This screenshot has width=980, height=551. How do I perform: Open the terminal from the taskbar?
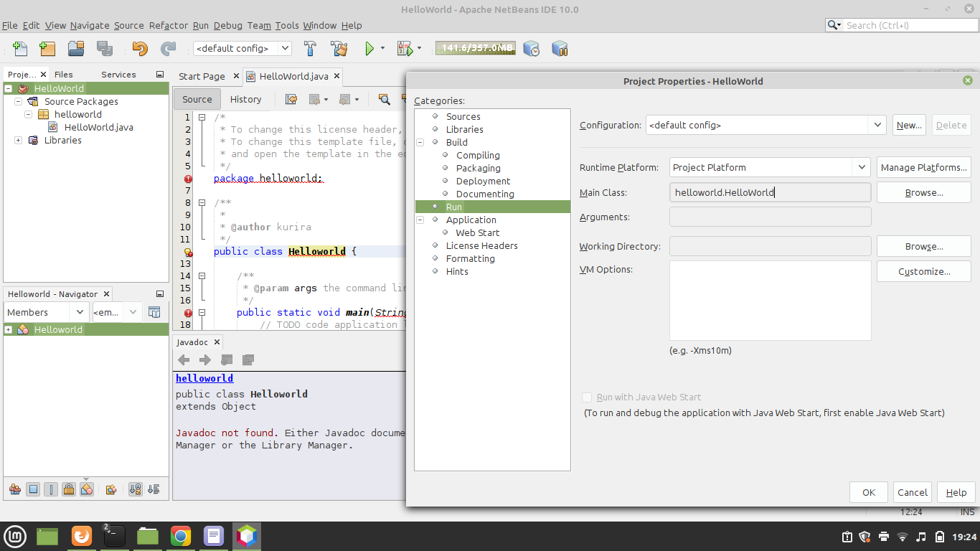click(115, 536)
